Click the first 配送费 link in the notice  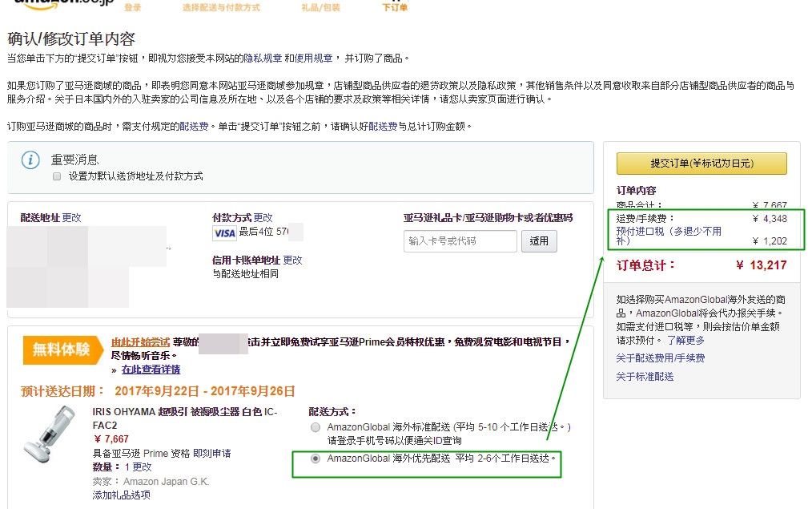195,127
